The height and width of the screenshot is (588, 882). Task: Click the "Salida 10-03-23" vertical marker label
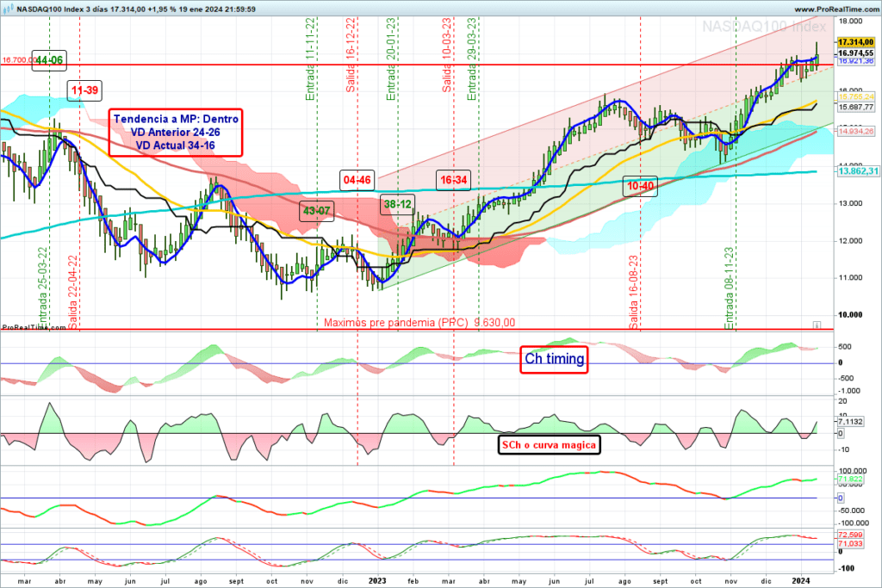(447, 55)
